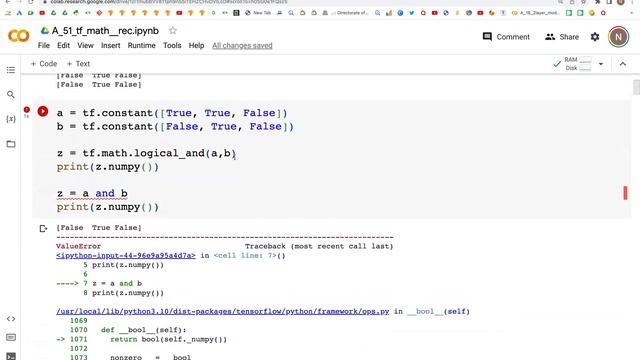Open the table of contents sidebar

(x=11, y=70)
